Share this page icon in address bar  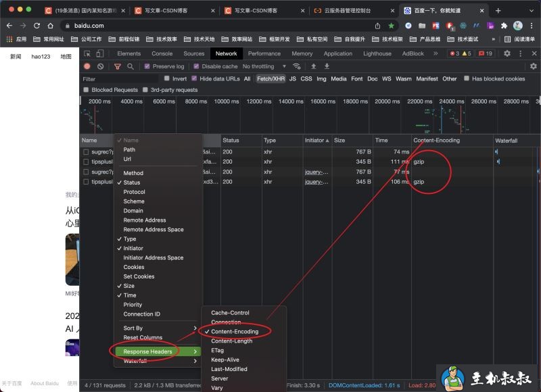click(x=378, y=26)
